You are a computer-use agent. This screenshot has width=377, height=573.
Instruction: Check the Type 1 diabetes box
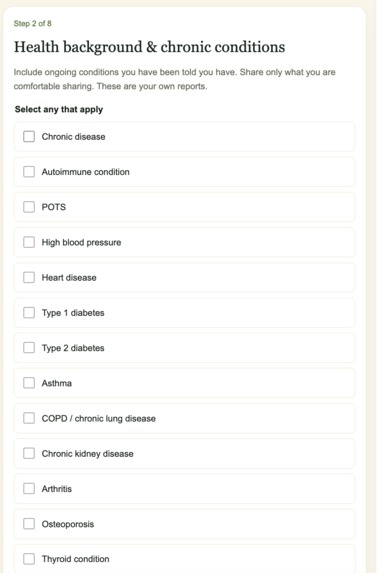pos(29,313)
